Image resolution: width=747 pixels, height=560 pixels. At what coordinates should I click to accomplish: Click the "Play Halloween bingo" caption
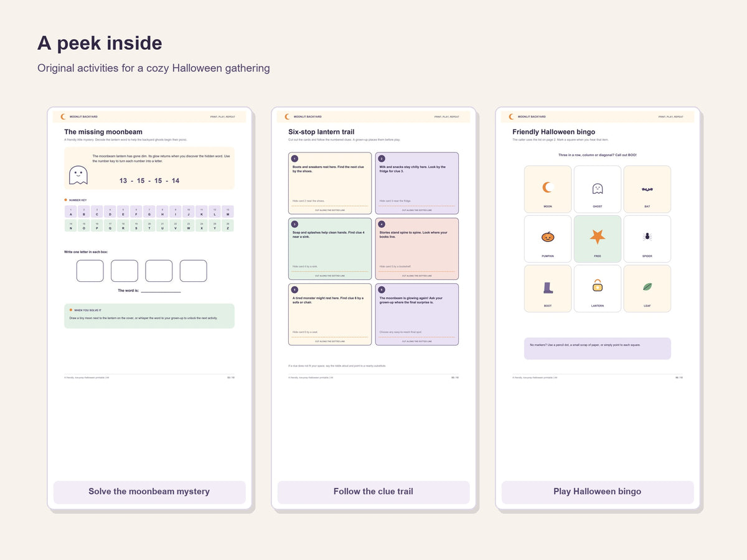(598, 492)
